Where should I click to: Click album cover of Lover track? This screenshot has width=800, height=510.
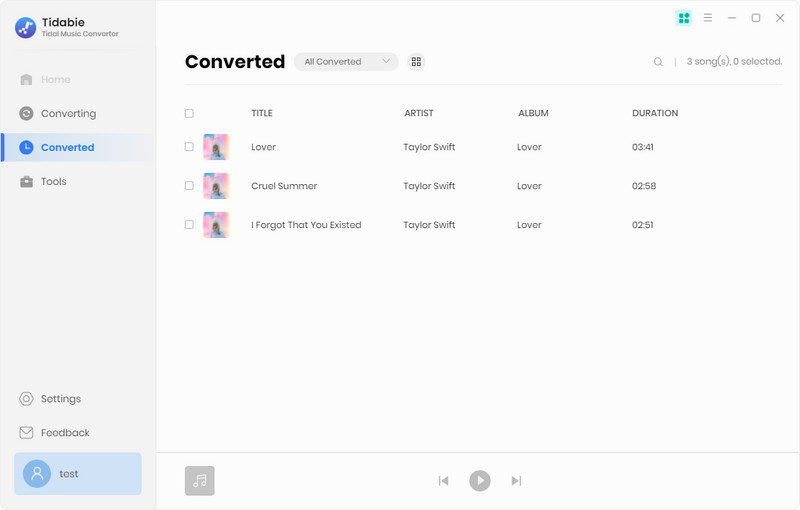(x=216, y=147)
